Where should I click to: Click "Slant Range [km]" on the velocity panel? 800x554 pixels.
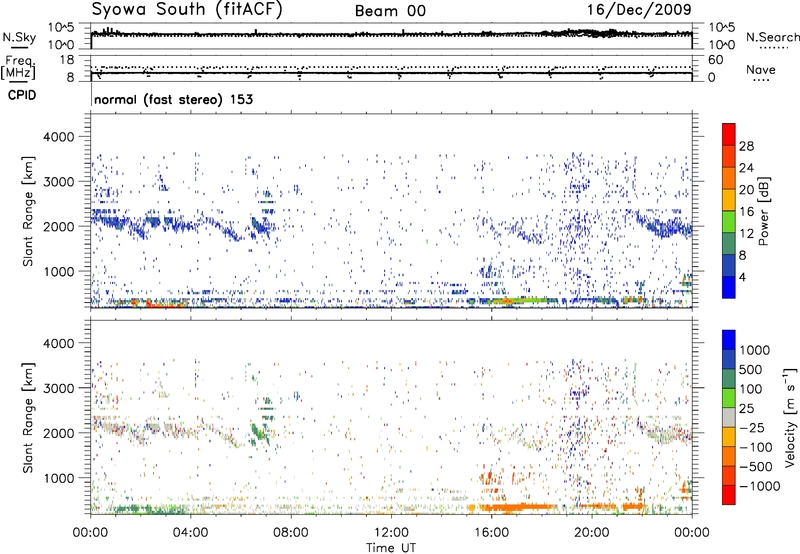tap(28, 418)
